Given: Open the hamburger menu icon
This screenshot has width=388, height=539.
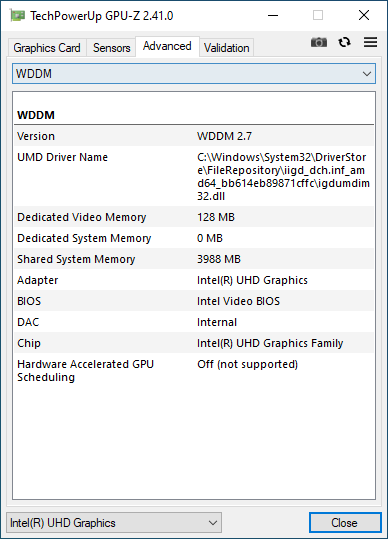Looking at the screenshot, I should coord(370,42).
